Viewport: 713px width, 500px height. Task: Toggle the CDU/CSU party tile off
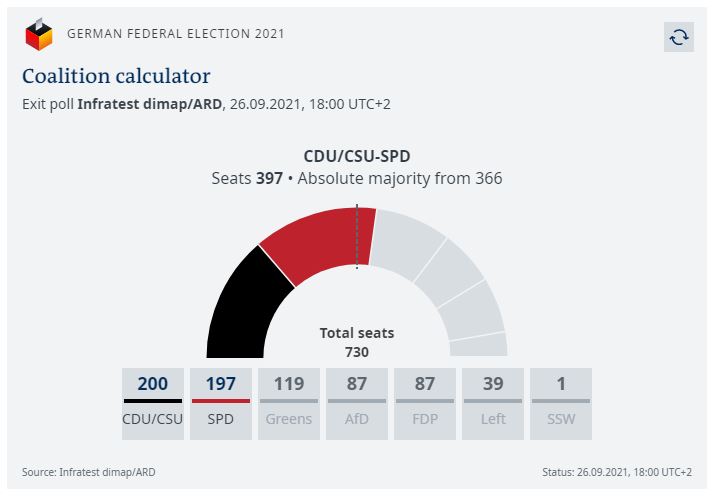[x=153, y=404]
